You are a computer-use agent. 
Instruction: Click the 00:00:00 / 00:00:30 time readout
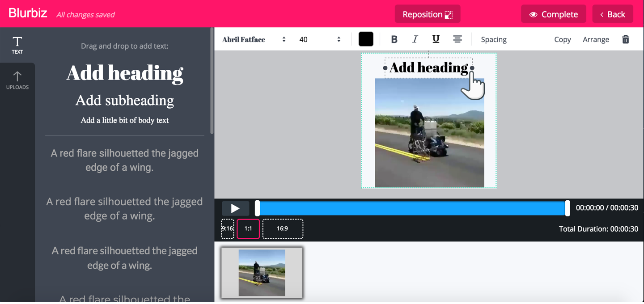(607, 208)
